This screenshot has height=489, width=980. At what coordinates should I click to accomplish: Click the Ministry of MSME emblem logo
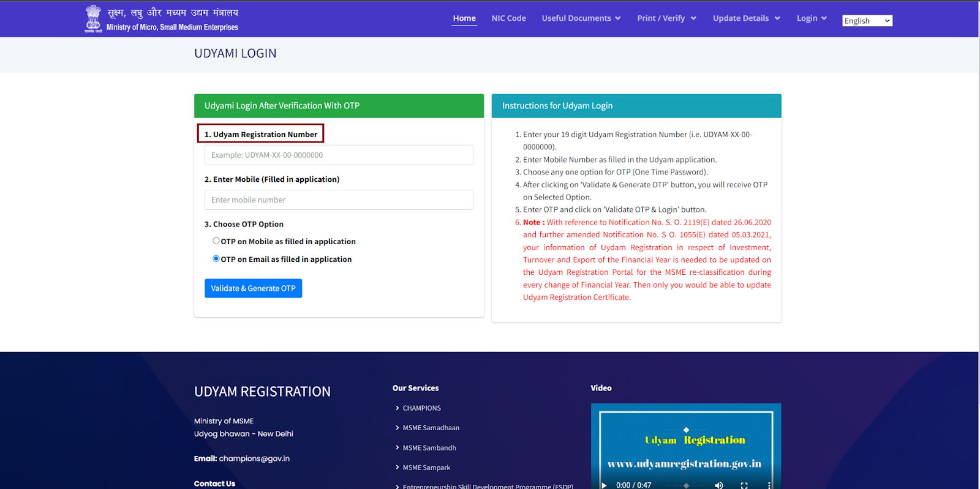click(x=93, y=18)
